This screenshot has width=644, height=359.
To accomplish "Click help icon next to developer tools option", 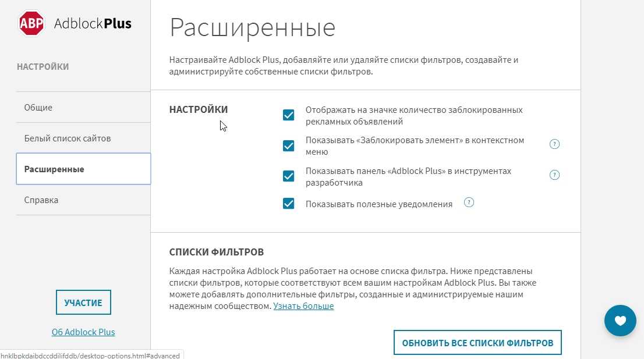I will (x=554, y=175).
